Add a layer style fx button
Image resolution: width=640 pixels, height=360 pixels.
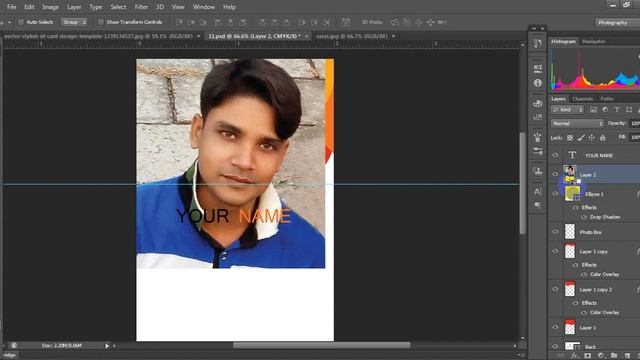click(576, 356)
